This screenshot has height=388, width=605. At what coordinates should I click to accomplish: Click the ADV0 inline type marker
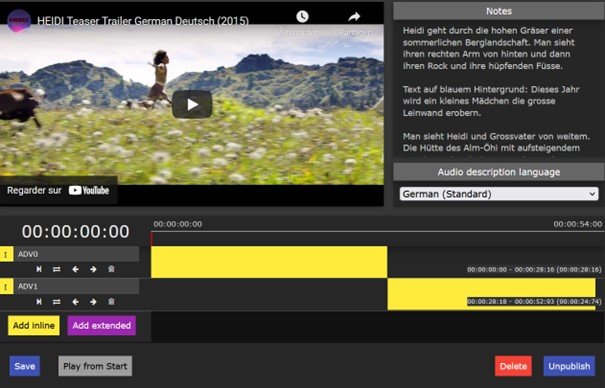click(x=7, y=254)
